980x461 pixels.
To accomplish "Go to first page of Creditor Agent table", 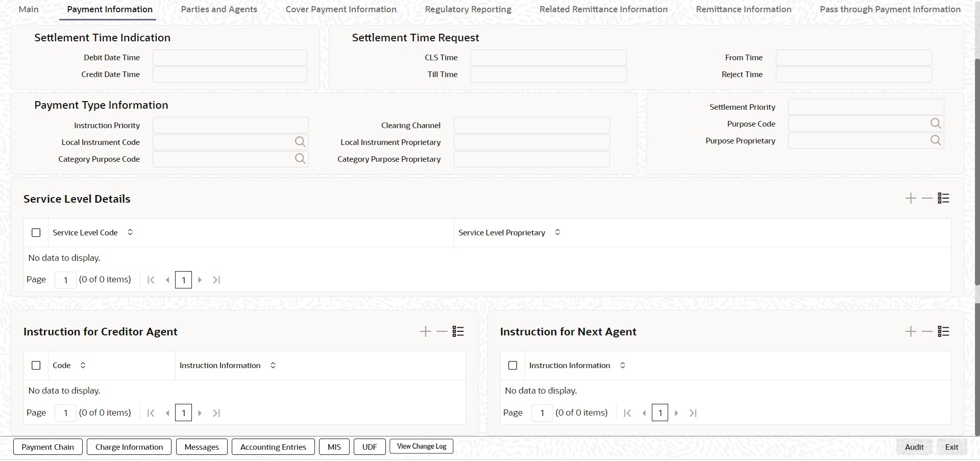I will (151, 413).
